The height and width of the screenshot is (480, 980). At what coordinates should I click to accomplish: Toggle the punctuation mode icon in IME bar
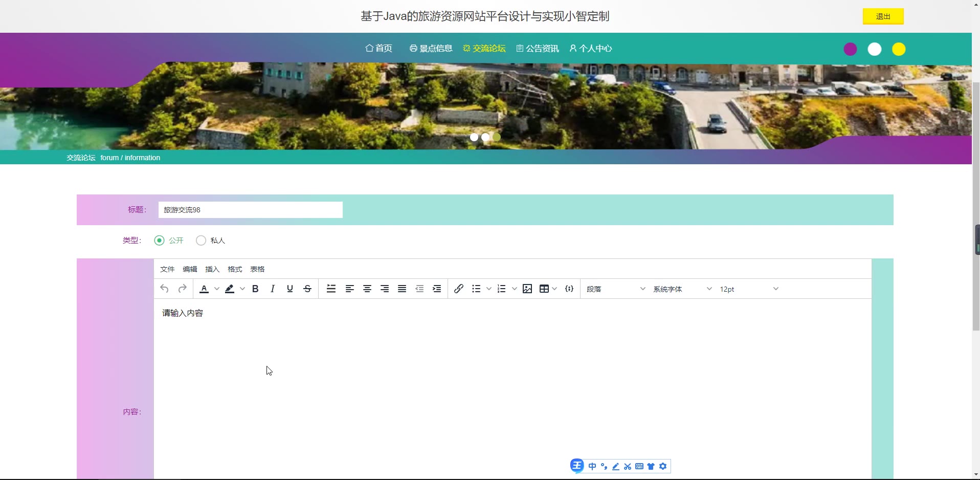click(x=604, y=466)
